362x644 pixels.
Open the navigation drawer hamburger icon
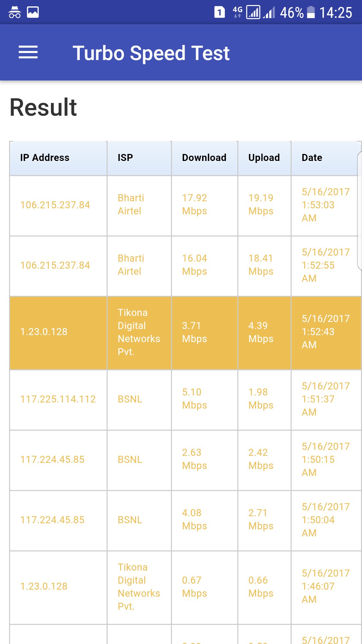[x=28, y=52]
